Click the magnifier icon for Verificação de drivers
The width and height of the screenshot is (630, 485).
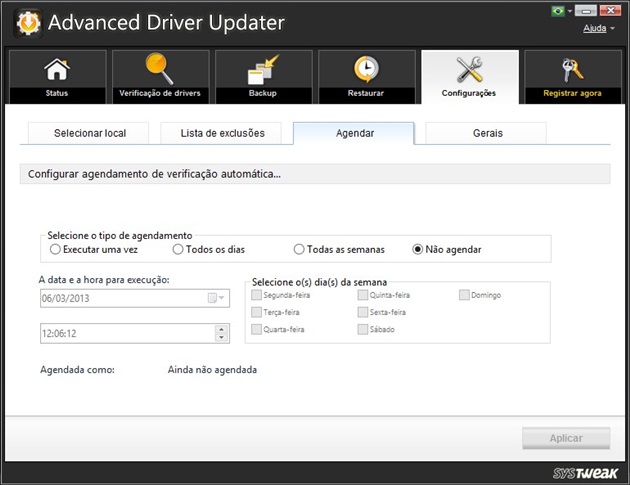pos(160,69)
